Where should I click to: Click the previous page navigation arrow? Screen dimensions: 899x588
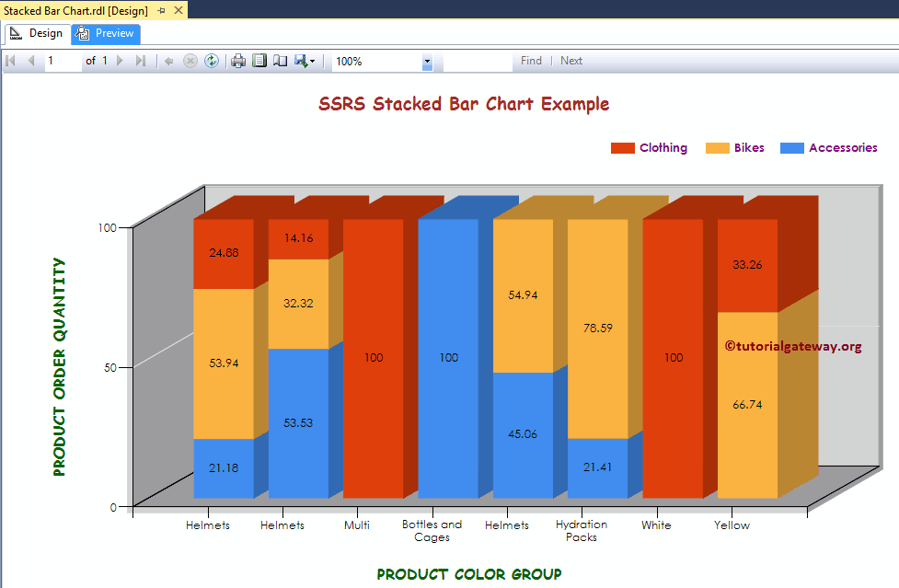coord(30,61)
